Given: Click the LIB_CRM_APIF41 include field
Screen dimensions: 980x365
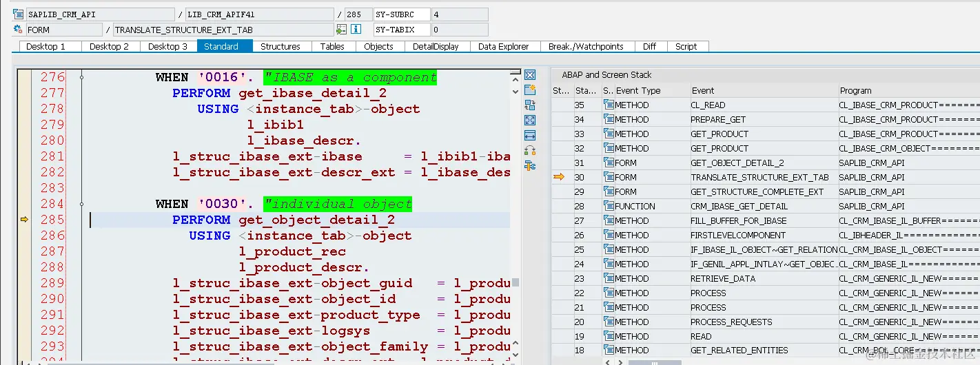Looking at the screenshot, I should (x=260, y=14).
